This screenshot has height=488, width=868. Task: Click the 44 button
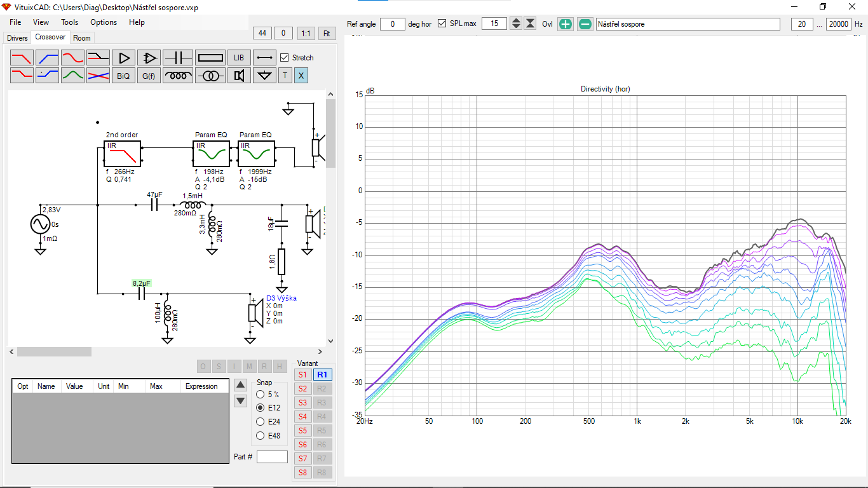tap(262, 33)
